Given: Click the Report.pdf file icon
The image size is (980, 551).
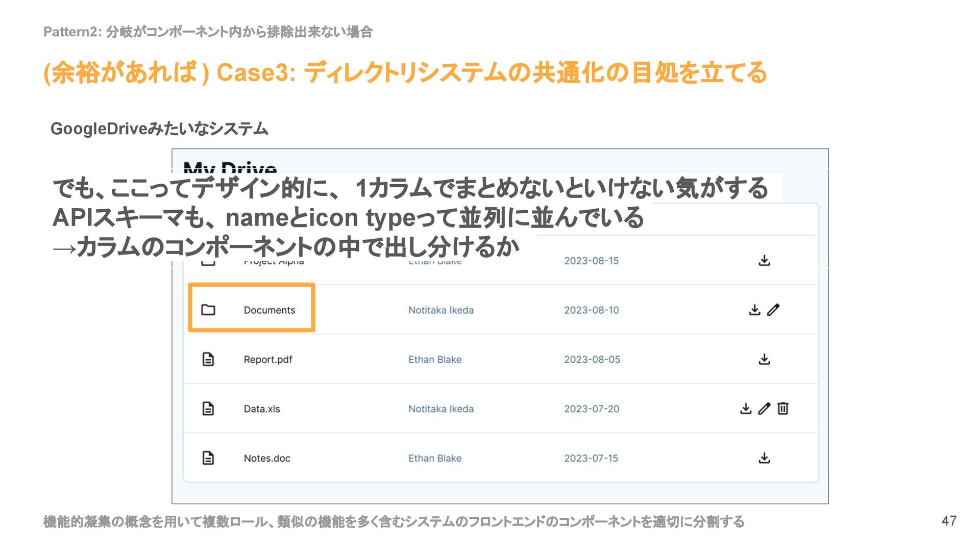Looking at the screenshot, I should [x=208, y=359].
